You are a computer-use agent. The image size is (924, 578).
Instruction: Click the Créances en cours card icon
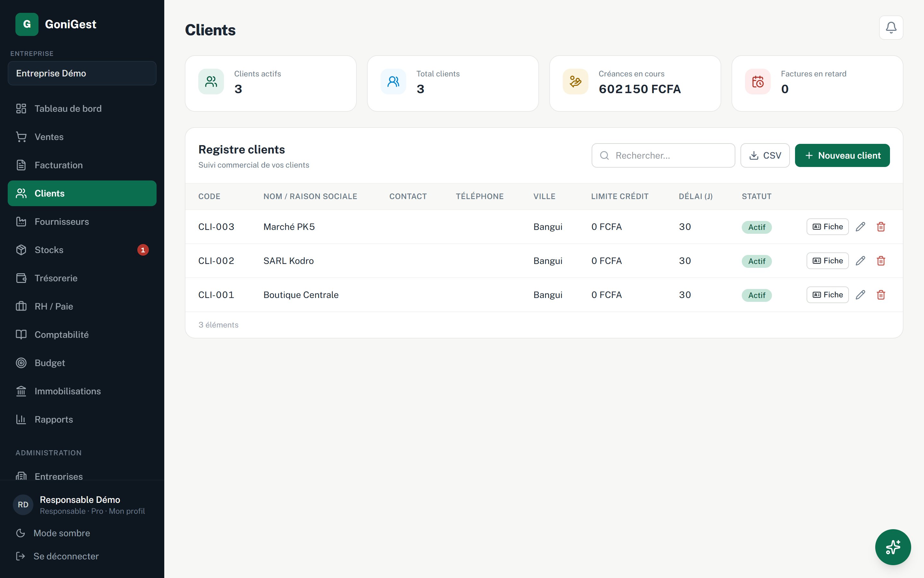tap(575, 82)
